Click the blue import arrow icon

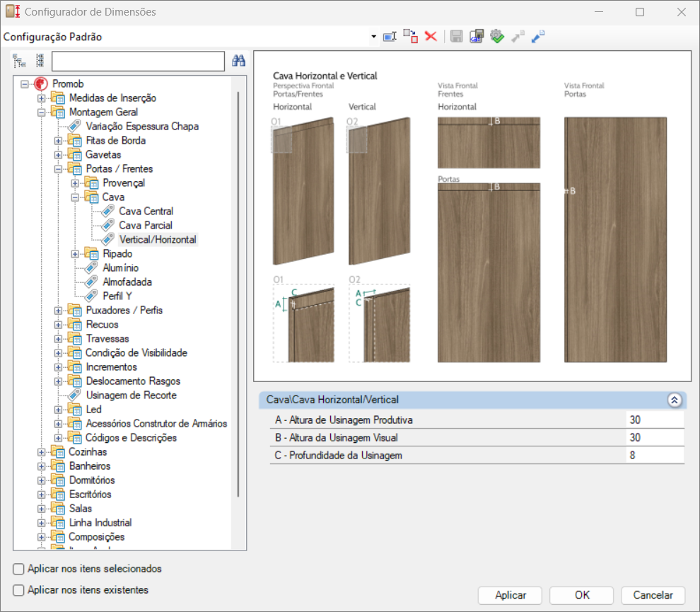[538, 37]
